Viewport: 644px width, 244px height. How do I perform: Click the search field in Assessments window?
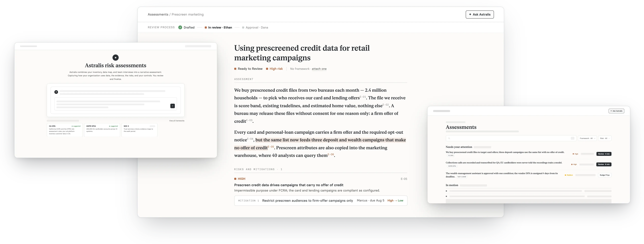point(511,138)
